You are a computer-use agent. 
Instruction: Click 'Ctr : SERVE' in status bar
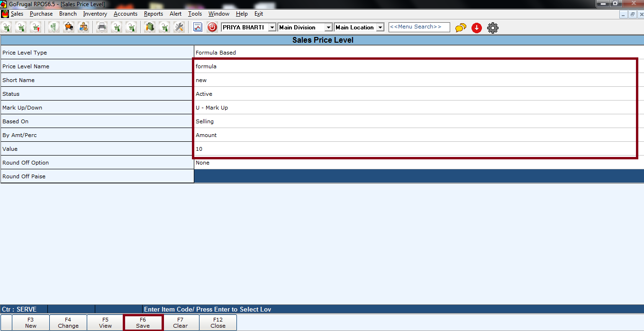tap(19, 309)
